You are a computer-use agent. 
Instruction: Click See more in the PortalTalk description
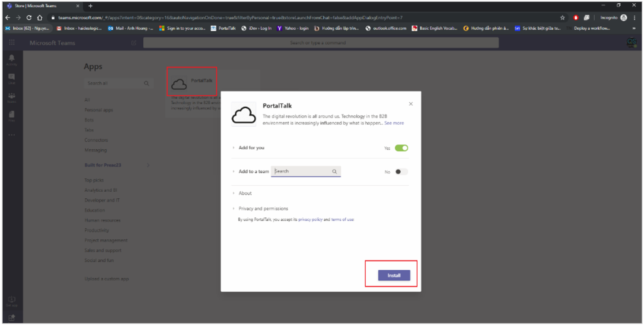tap(394, 123)
